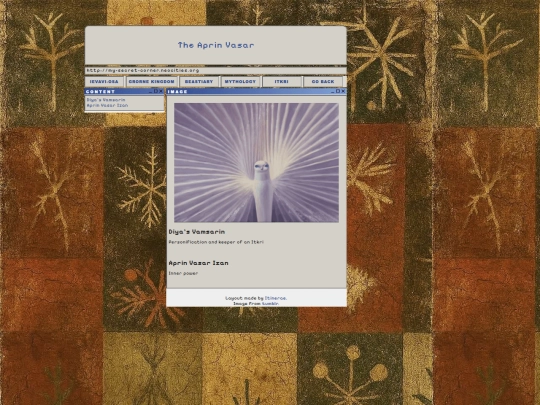Open the Mythology section

pos(240,82)
